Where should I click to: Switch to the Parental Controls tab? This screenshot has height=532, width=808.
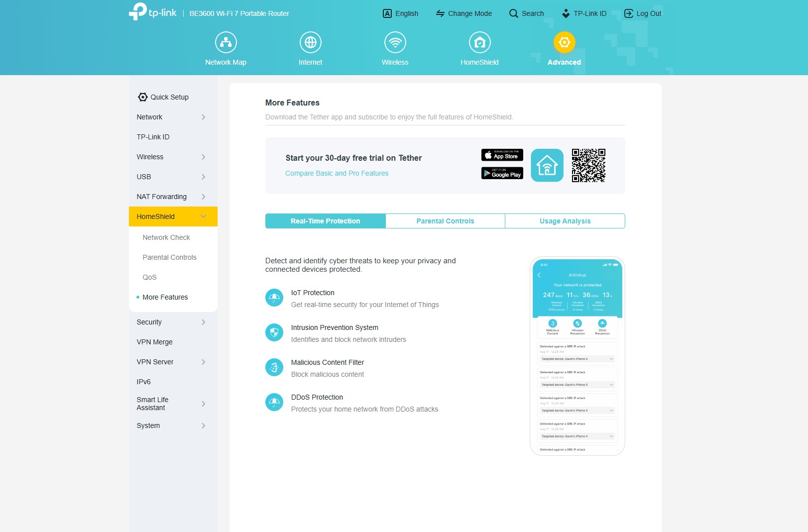[446, 221]
